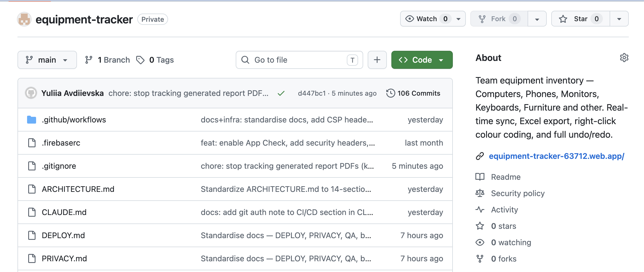Click the Activity pulse icon
Image resolution: width=644 pixels, height=272 pixels.
[480, 210]
